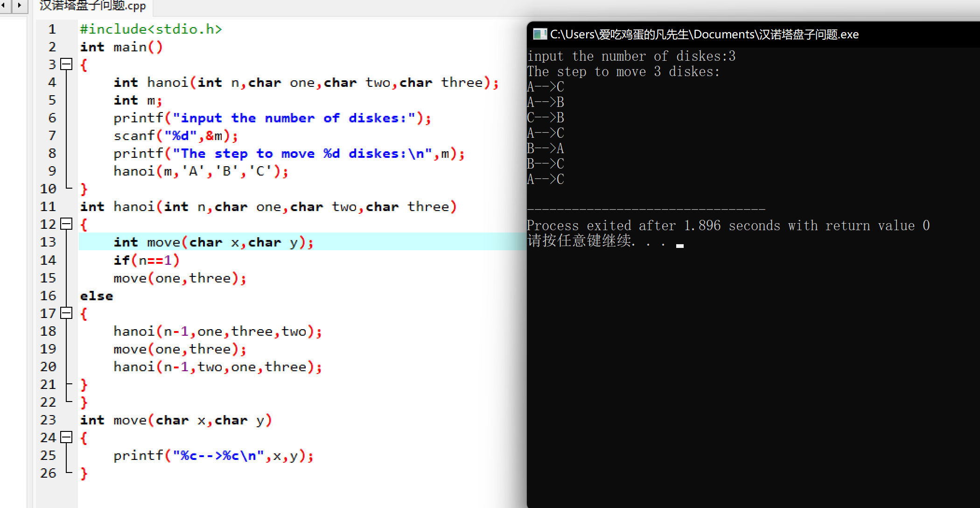Click the 'input the number of diskes:' string
This screenshot has width=980, height=508.
294,118
